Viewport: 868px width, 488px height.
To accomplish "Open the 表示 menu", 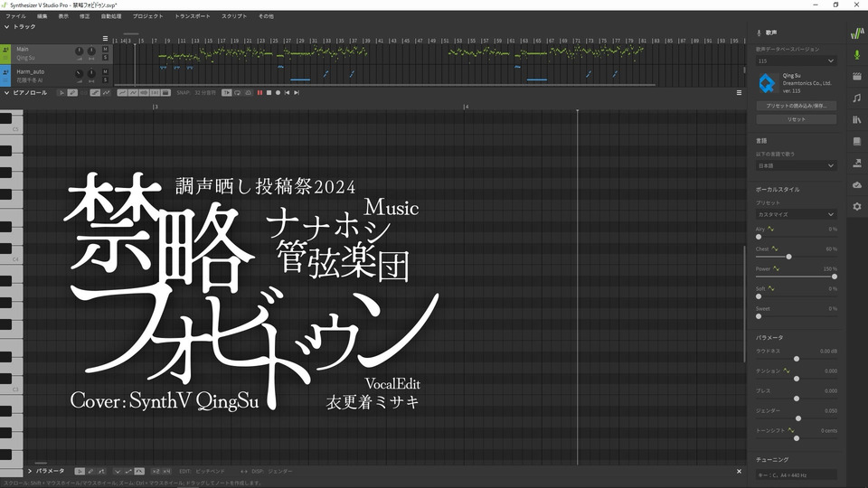I will point(63,16).
